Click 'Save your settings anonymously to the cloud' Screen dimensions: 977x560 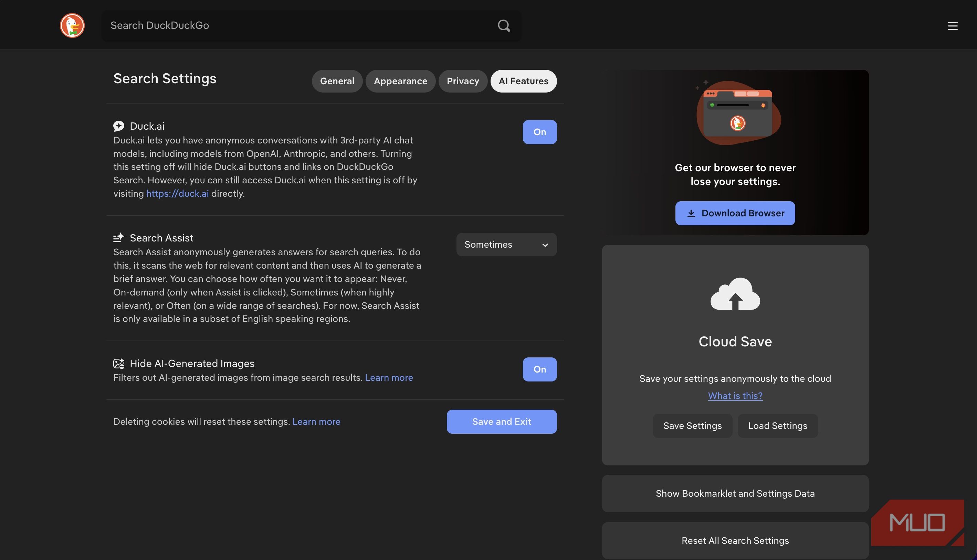coord(735,378)
